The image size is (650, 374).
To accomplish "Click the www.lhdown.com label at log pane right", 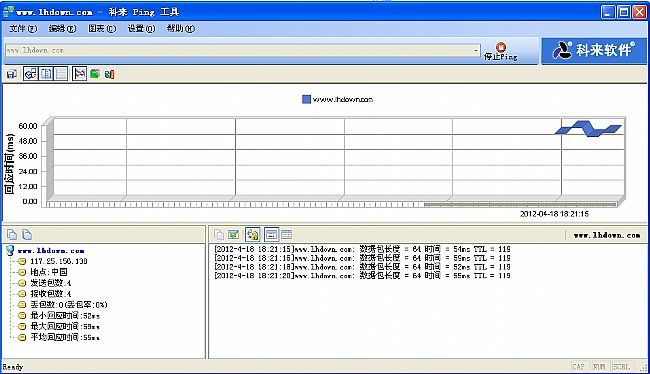I will [607, 235].
